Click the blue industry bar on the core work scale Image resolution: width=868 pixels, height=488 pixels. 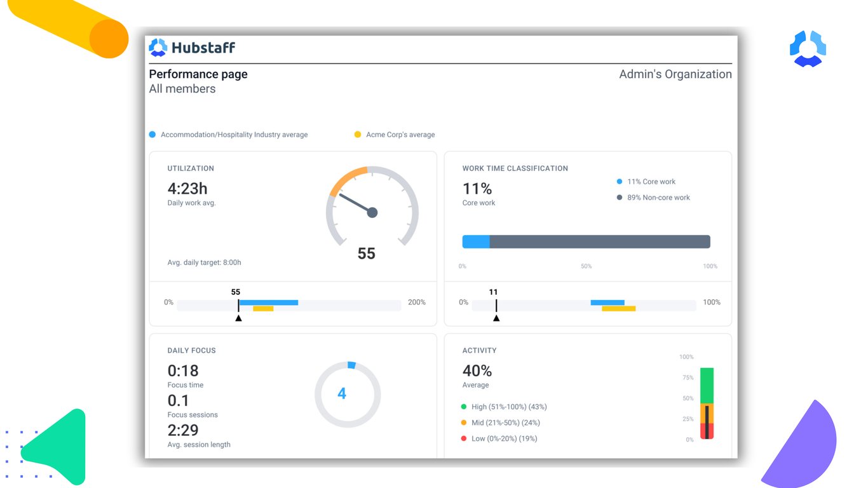click(607, 302)
